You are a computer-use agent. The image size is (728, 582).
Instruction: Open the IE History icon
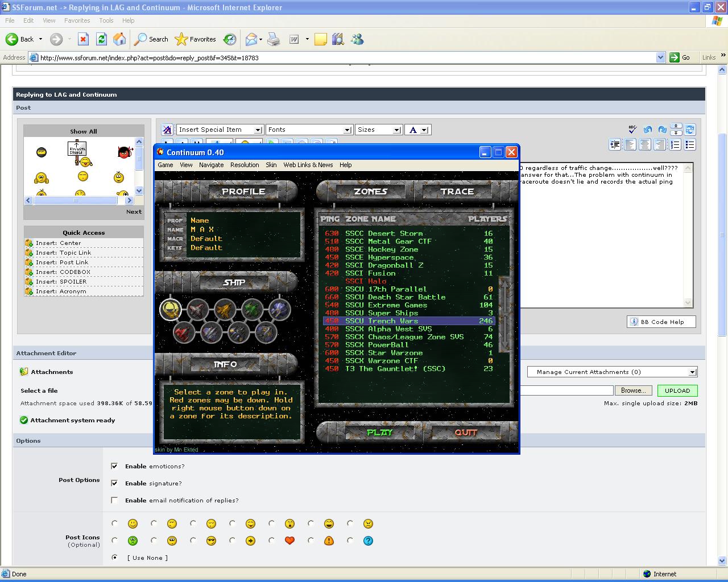point(230,39)
